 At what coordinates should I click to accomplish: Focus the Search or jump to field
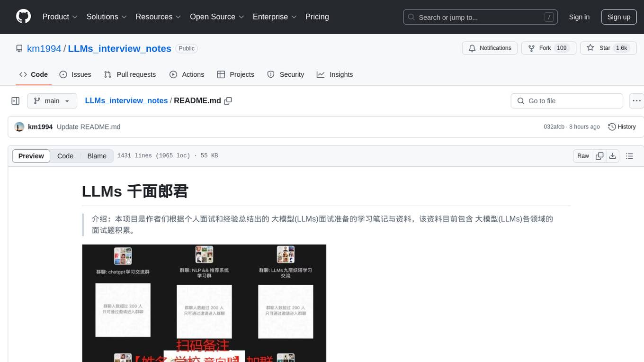pos(479,17)
